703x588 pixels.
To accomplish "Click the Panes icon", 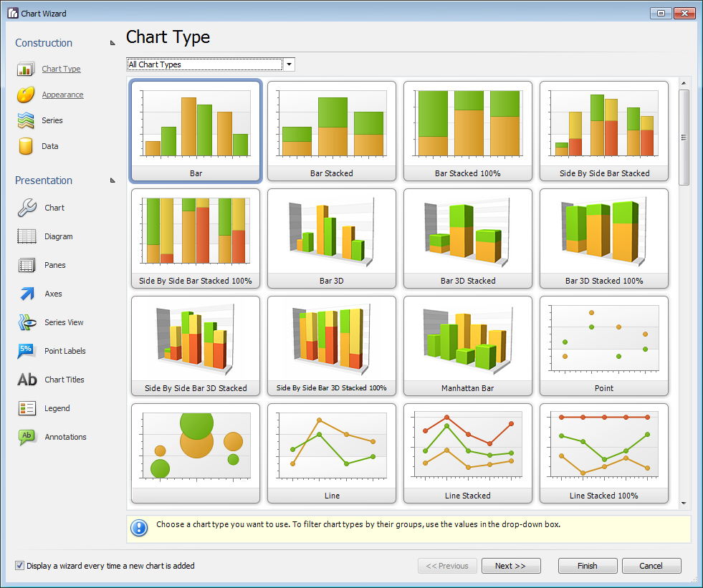I will pyautogui.click(x=27, y=265).
